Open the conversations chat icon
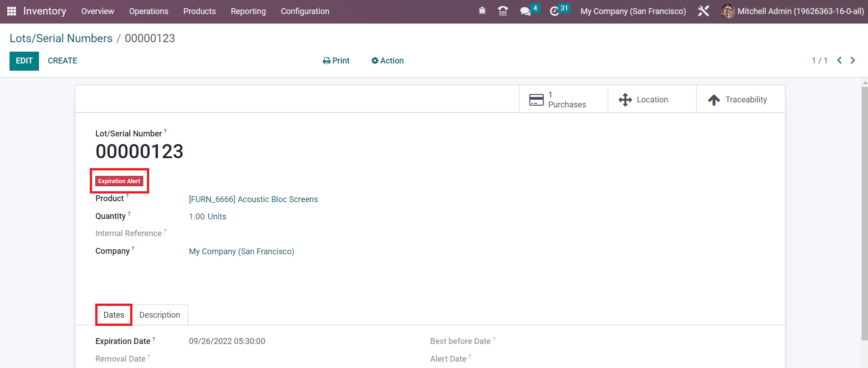This screenshot has width=868, height=368. coord(525,11)
